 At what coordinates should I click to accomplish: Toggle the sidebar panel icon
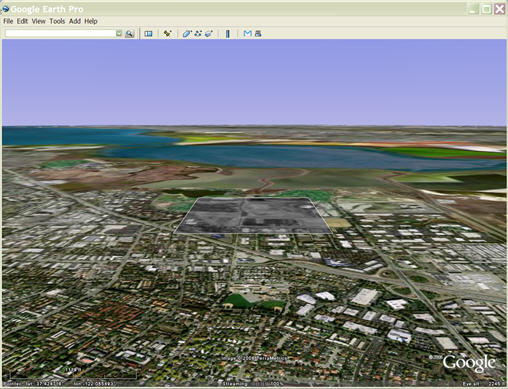click(148, 34)
